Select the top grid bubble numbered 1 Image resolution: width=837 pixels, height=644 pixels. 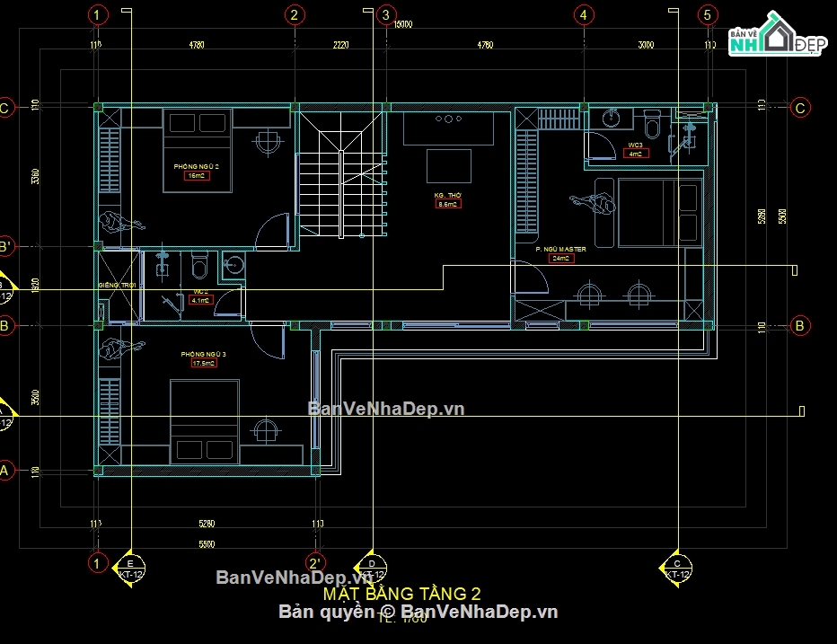(x=97, y=15)
